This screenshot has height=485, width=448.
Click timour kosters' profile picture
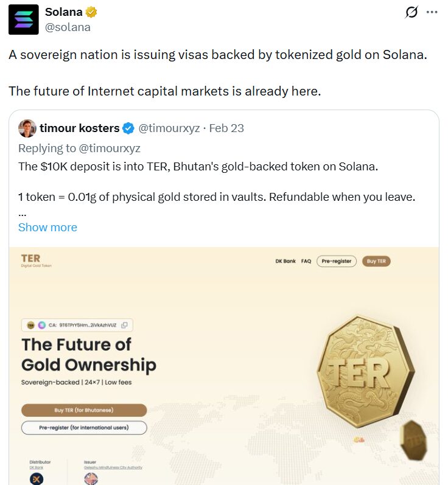[x=27, y=128]
